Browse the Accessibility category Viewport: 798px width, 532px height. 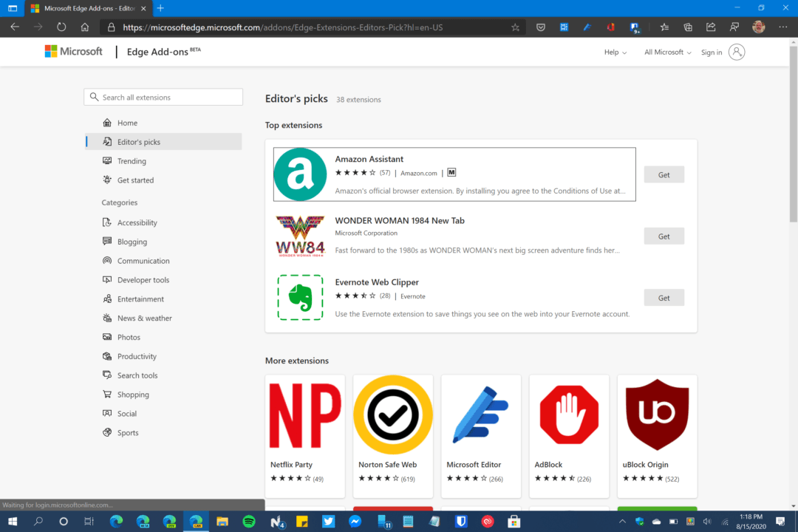[x=137, y=222]
